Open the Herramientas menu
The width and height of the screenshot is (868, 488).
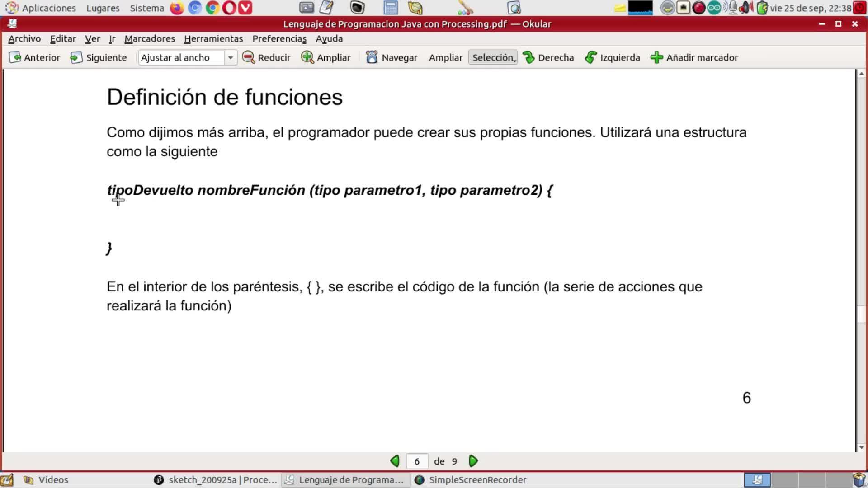coord(213,38)
